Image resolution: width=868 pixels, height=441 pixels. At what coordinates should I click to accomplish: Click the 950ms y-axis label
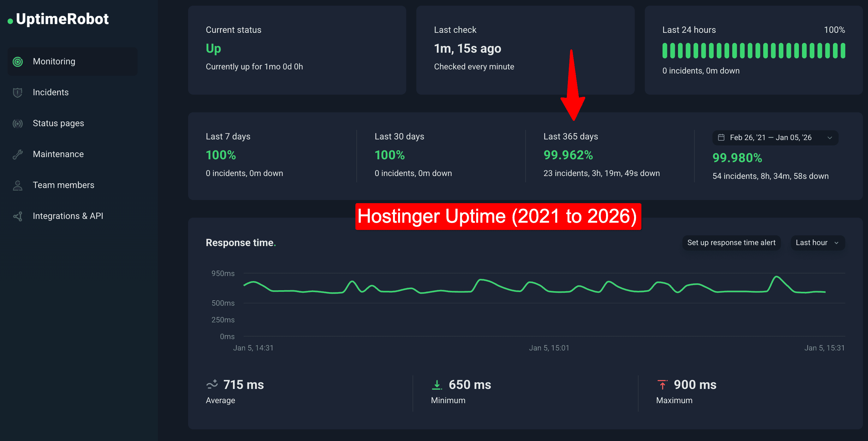(223, 273)
